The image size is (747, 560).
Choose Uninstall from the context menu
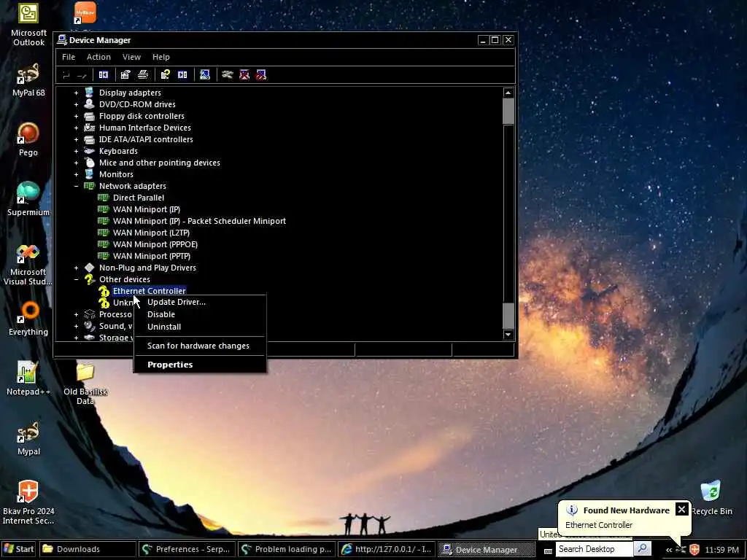coord(200,327)
